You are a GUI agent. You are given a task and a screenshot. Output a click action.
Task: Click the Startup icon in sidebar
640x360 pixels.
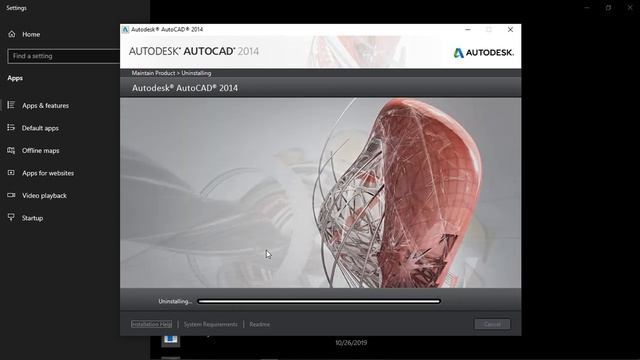pos(11,217)
